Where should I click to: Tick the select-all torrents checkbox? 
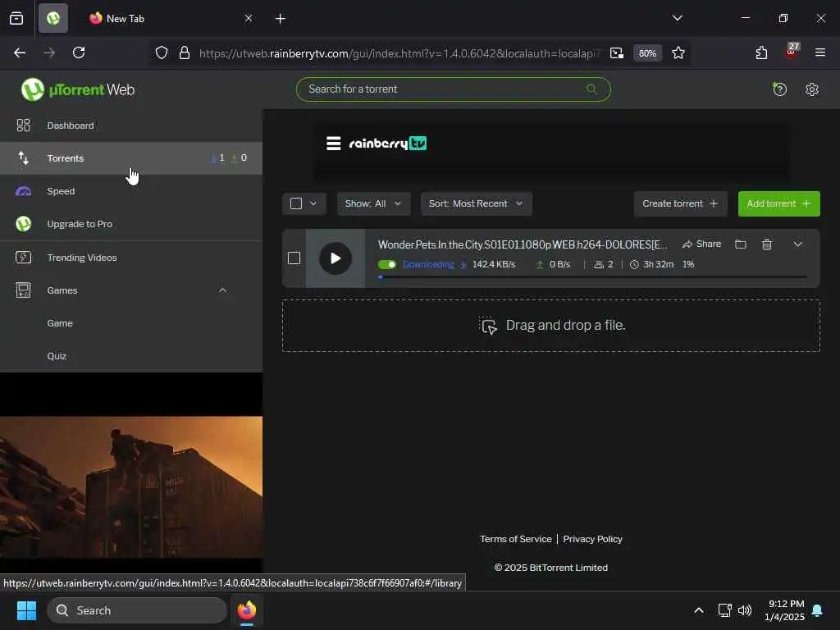coord(295,203)
